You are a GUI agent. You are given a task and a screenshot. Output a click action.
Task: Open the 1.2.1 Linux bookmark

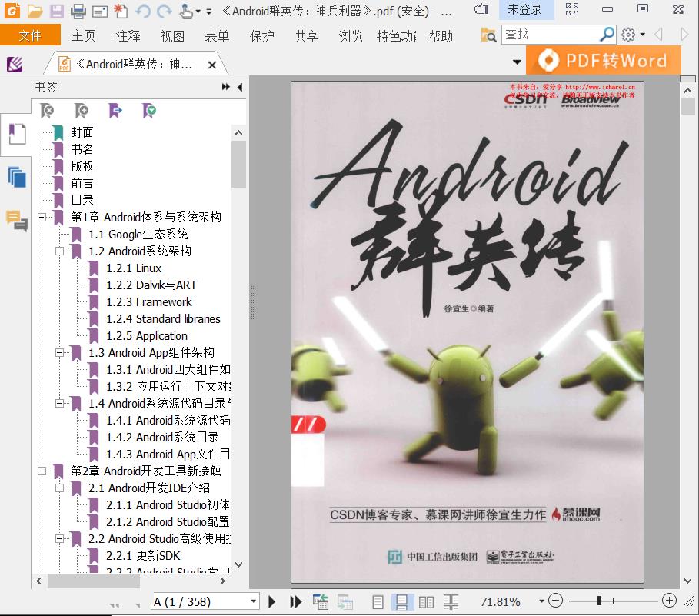(134, 268)
